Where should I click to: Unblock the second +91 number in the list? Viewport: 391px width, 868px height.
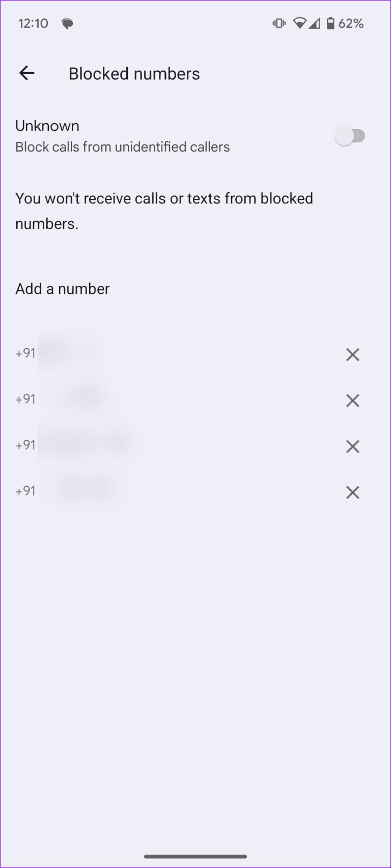(x=352, y=400)
